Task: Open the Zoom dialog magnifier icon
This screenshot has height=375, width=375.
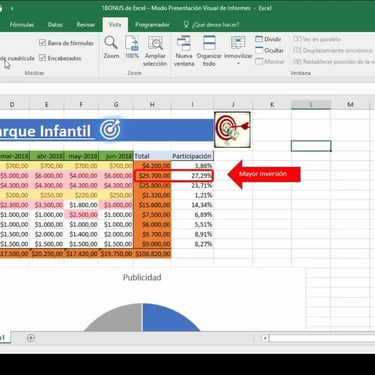Action: (x=111, y=43)
